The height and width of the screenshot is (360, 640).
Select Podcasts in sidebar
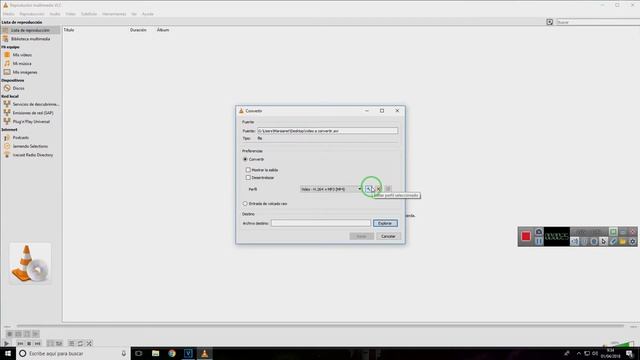[x=20, y=138]
